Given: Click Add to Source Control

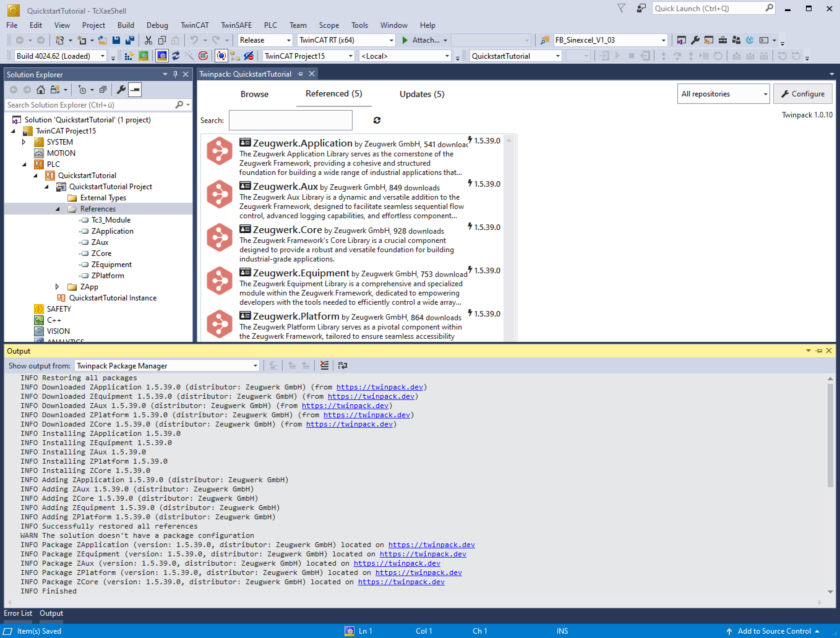Looking at the screenshot, I should (x=774, y=631).
